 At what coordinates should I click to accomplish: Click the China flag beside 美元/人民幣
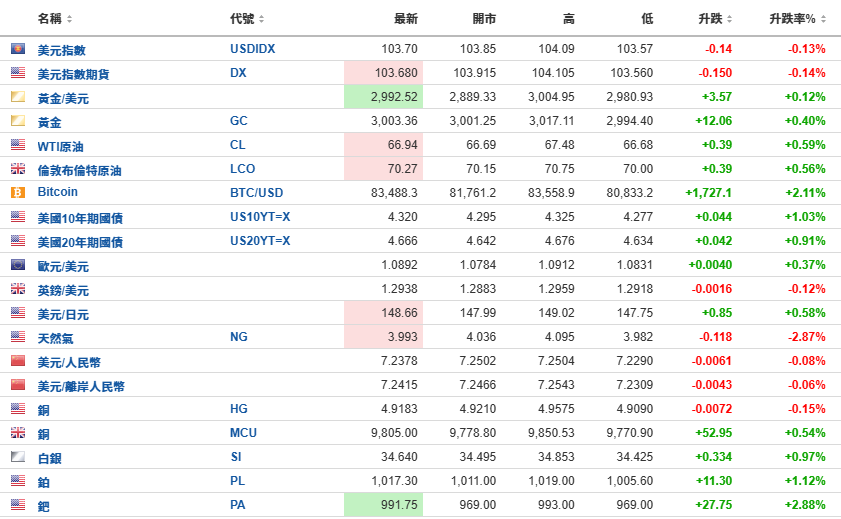tap(18, 360)
